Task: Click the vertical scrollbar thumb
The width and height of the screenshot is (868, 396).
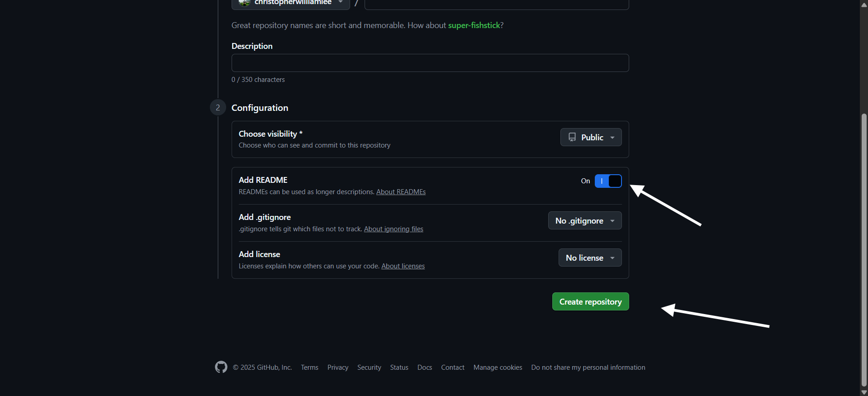Action: [x=864, y=250]
